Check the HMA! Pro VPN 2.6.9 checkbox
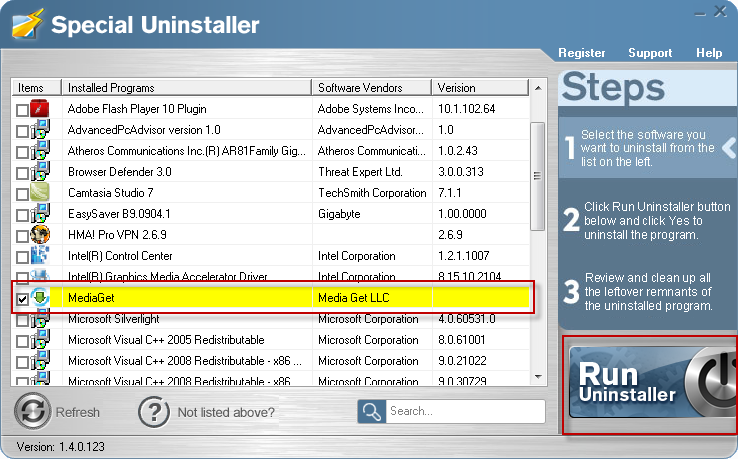The image size is (738, 459). pyautogui.click(x=22, y=236)
